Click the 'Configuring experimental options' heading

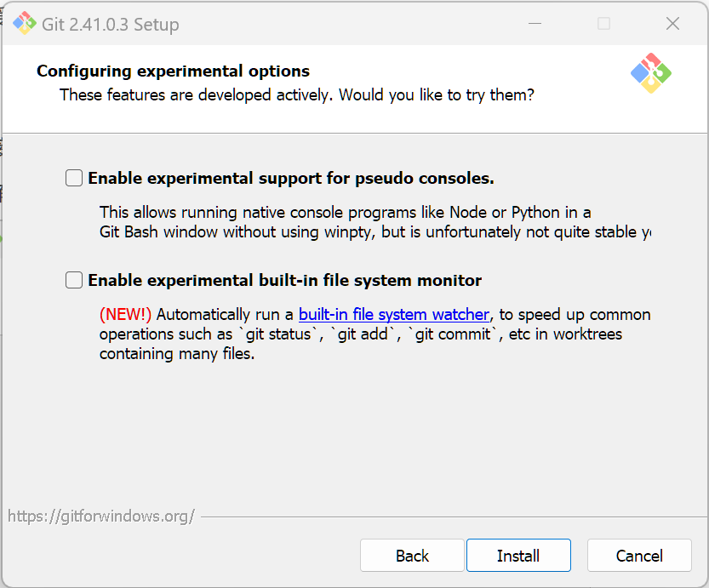tap(173, 71)
